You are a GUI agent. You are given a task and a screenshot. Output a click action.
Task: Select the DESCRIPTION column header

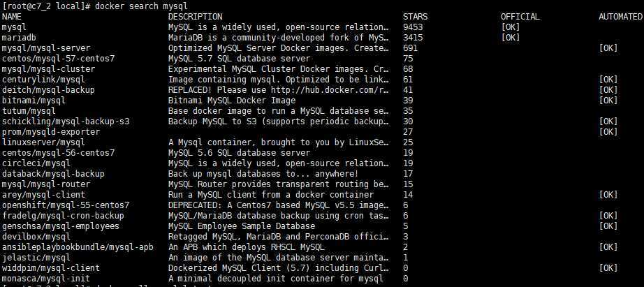point(195,17)
